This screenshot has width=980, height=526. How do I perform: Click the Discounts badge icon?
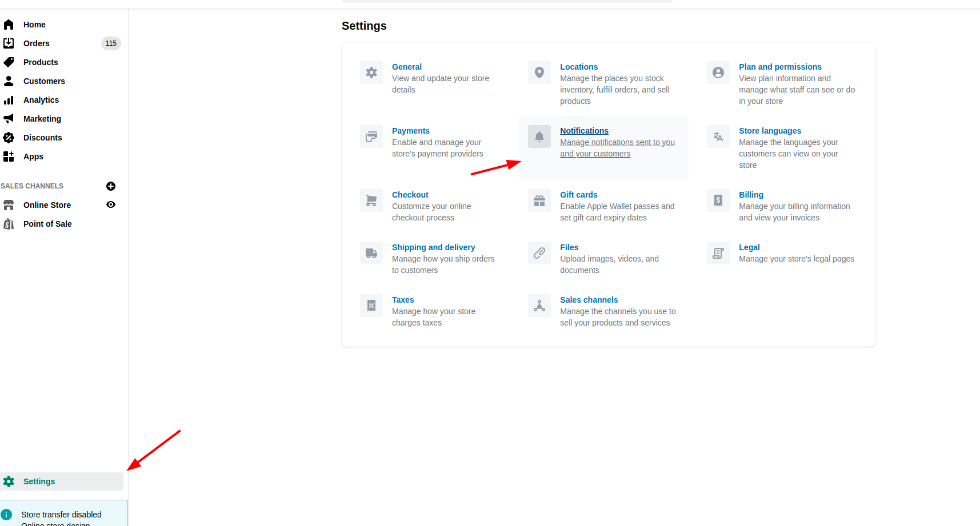click(x=9, y=138)
